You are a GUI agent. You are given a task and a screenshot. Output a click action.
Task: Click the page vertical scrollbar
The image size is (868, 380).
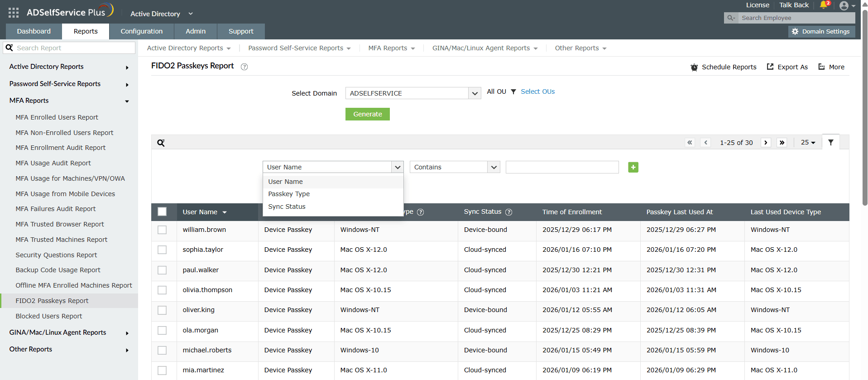(x=865, y=109)
